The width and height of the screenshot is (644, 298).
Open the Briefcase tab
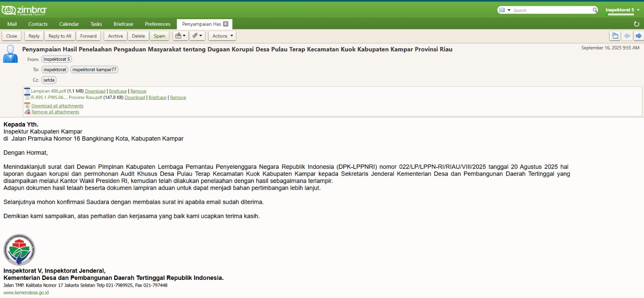(x=123, y=24)
